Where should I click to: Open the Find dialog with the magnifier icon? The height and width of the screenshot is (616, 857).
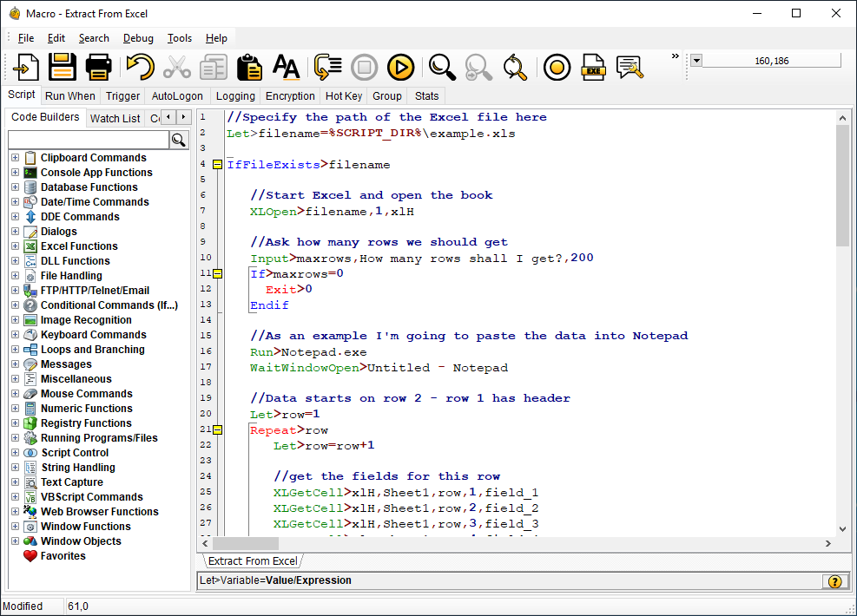442,67
